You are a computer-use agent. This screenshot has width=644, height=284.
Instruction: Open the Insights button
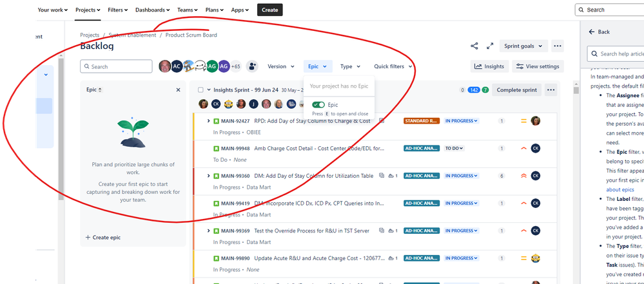[489, 66]
